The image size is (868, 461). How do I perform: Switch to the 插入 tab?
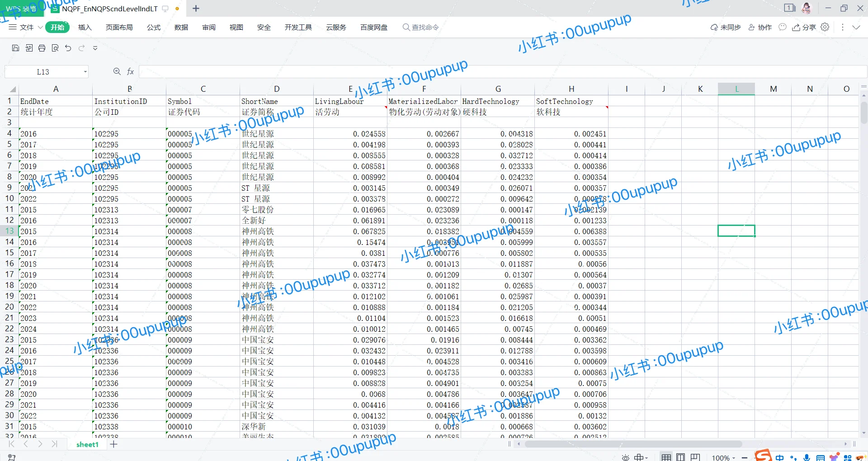click(85, 27)
